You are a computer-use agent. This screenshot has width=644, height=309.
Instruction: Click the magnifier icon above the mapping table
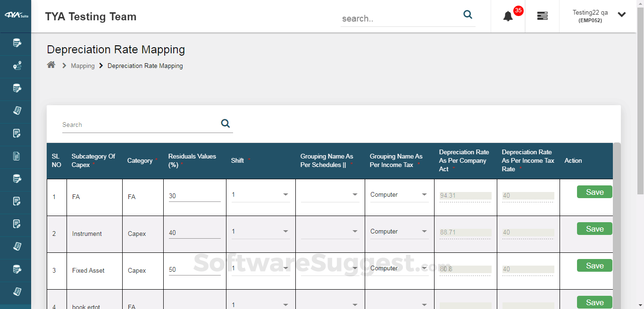pyautogui.click(x=225, y=123)
